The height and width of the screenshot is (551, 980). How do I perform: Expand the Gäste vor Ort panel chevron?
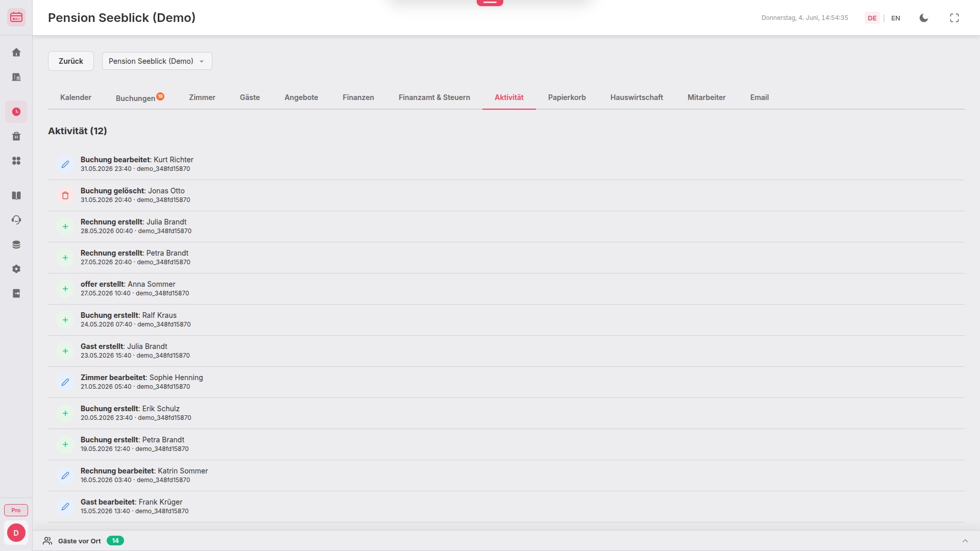(965, 541)
